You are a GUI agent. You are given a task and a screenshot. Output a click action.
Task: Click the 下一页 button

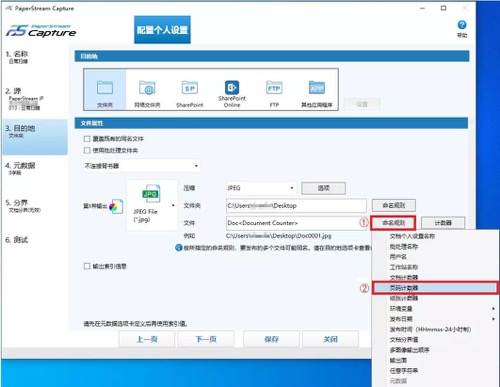point(206,339)
